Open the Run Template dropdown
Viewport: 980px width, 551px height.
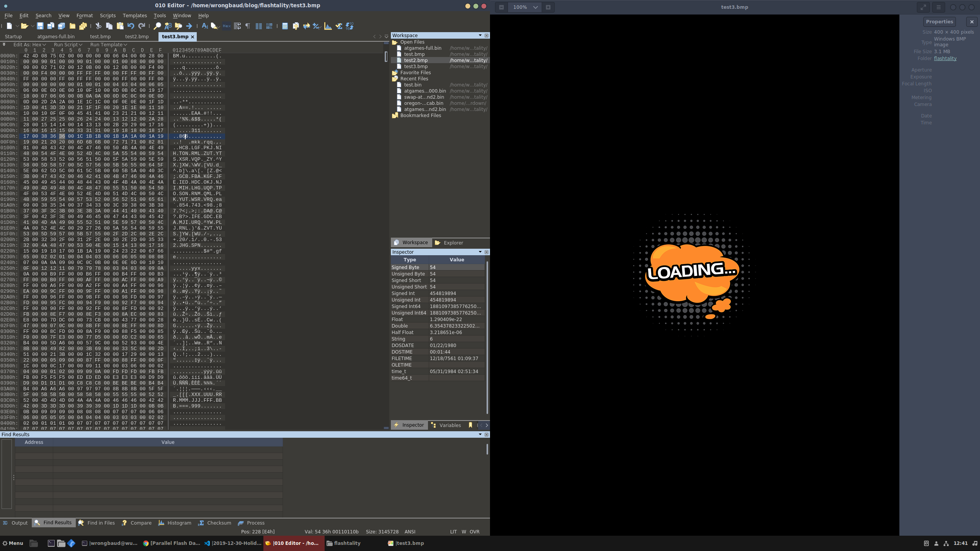(108, 44)
